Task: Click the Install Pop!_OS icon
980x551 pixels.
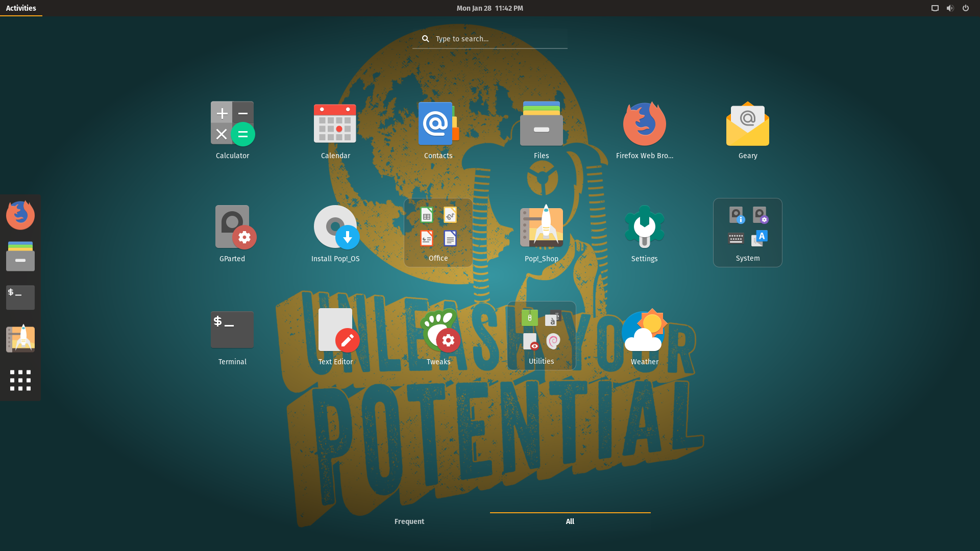Action: [x=335, y=227]
